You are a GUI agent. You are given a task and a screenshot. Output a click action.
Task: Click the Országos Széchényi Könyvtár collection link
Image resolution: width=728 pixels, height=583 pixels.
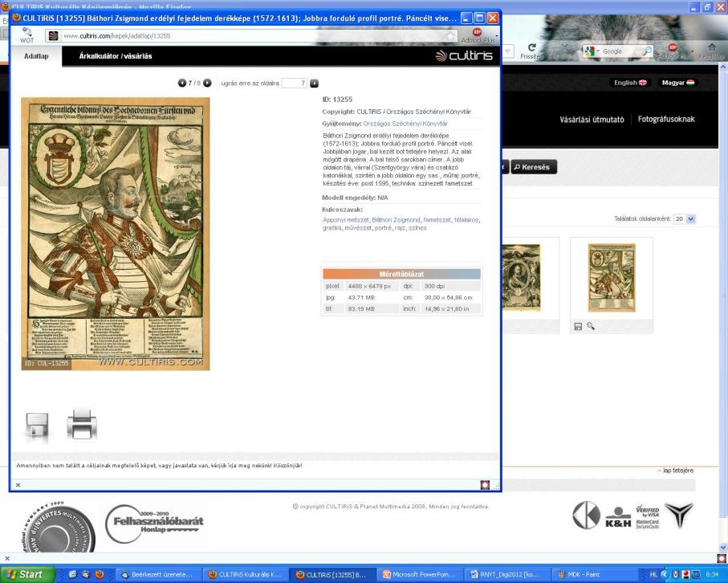405,124
